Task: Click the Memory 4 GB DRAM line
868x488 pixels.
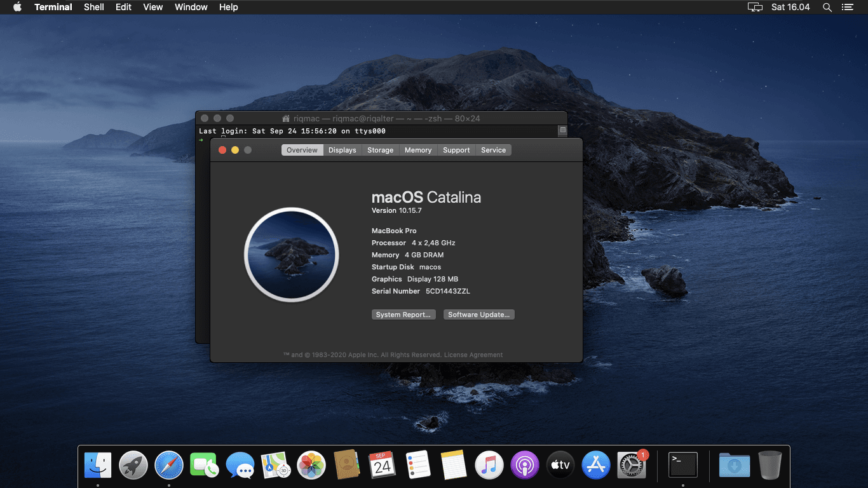Action: pos(408,255)
